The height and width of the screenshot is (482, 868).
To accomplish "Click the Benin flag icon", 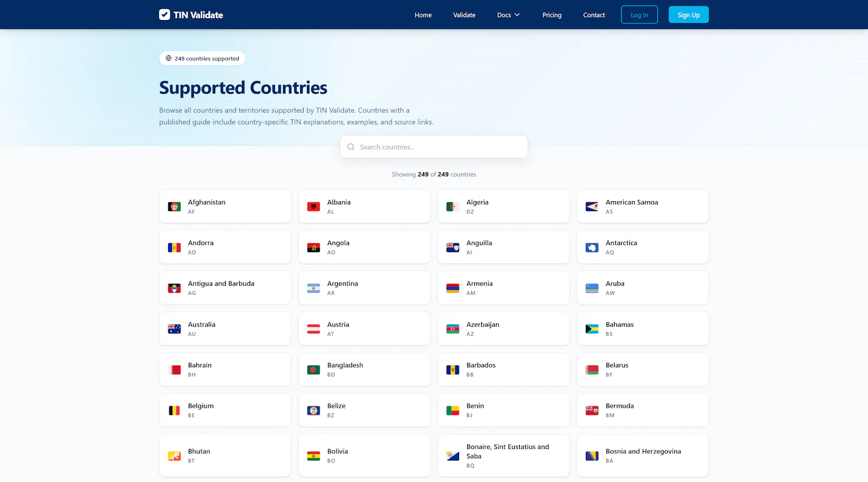I will [x=453, y=410].
